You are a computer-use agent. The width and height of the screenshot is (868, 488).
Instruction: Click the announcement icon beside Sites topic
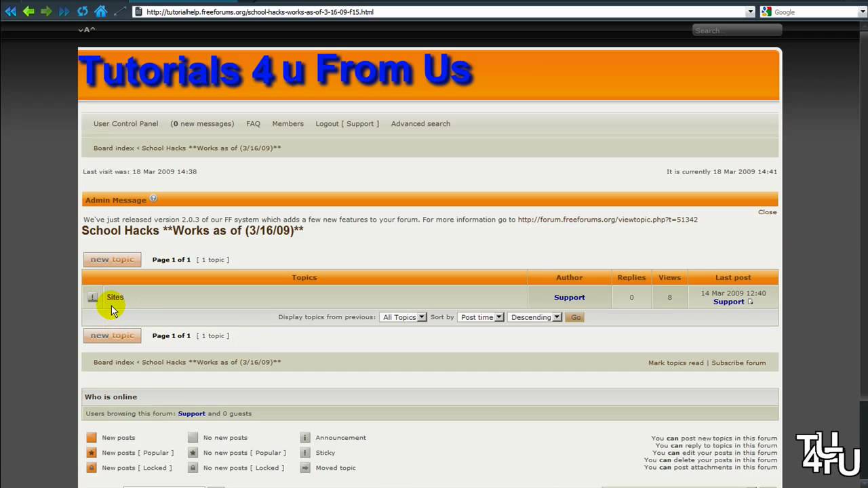tap(93, 298)
